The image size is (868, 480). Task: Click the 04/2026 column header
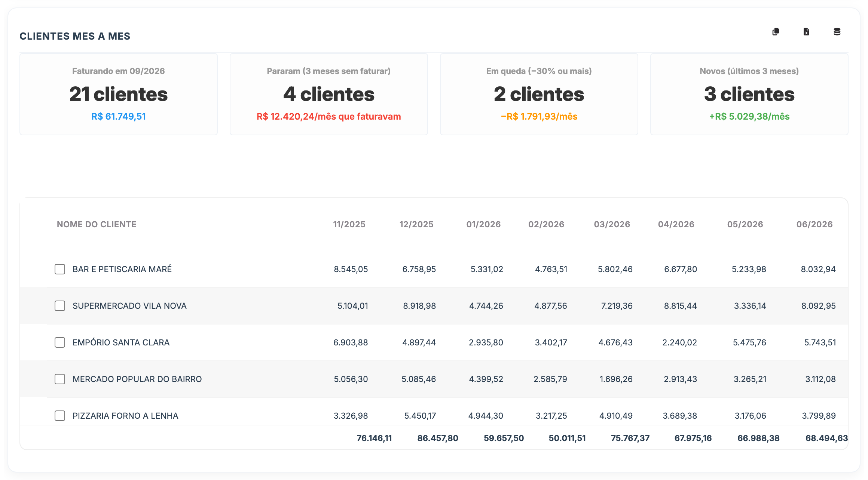tap(676, 224)
